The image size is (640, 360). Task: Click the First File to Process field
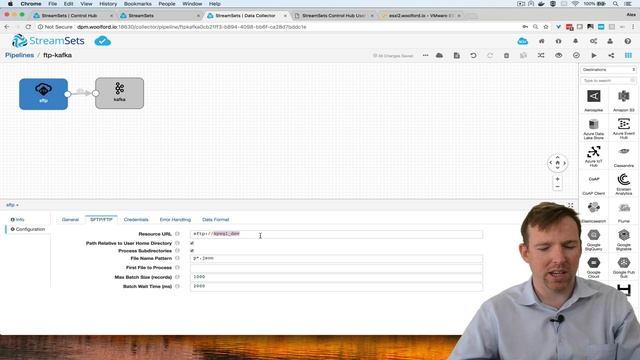coord(336,268)
